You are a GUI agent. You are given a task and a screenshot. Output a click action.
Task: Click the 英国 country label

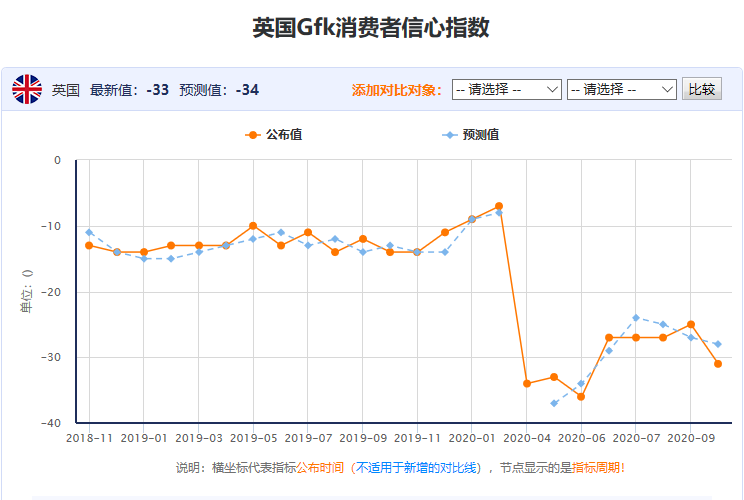[x=65, y=90]
